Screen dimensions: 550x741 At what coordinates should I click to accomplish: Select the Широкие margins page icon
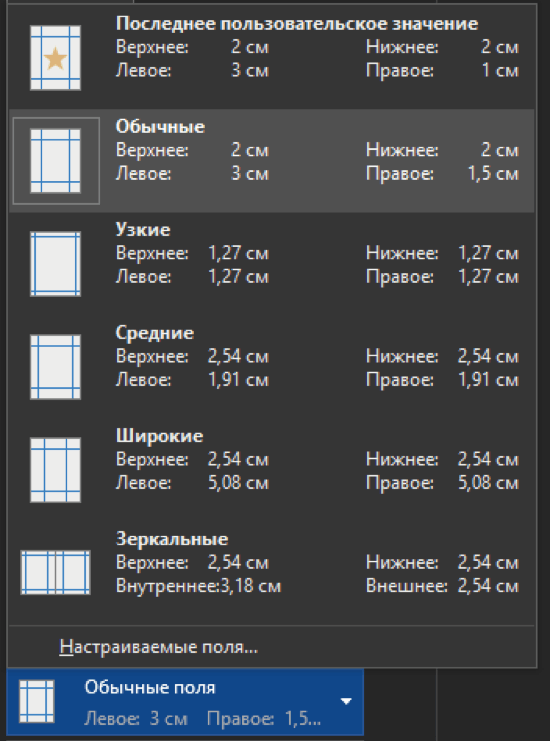(55, 470)
